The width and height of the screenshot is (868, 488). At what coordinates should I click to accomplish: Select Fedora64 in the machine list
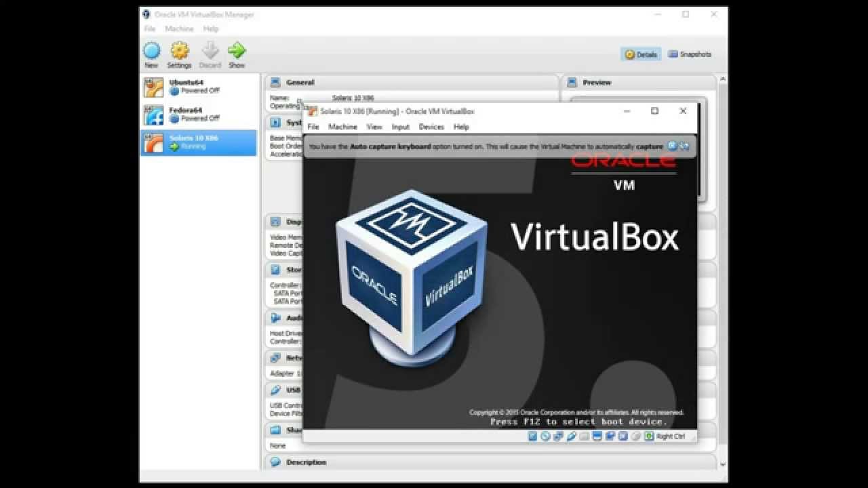click(199, 115)
